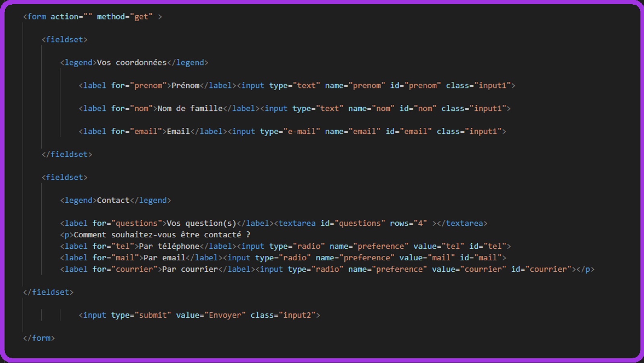The height and width of the screenshot is (363, 644).
Task: Click the 'Par courrier' label text
Action: tap(190, 269)
